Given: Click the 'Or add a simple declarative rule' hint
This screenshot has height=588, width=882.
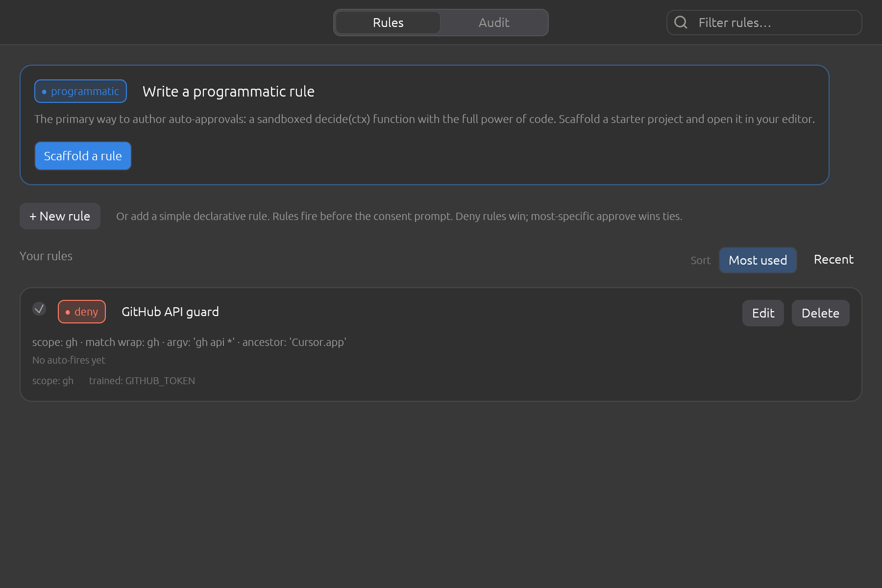Looking at the screenshot, I should coord(399,216).
